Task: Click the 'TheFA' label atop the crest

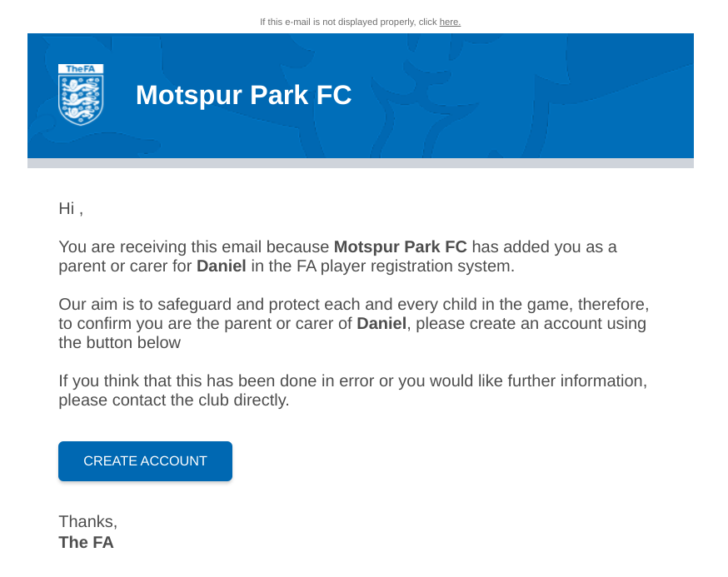Action: (x=81, y=69)
